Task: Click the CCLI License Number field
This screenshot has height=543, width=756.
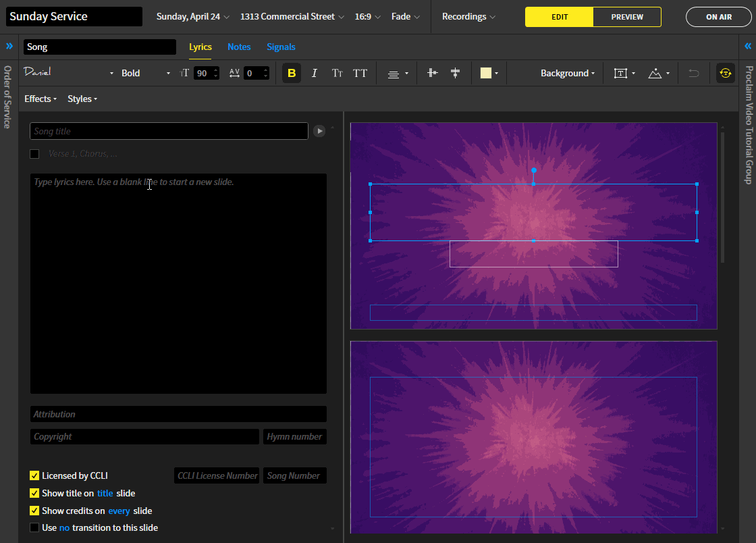Action: 217,475
